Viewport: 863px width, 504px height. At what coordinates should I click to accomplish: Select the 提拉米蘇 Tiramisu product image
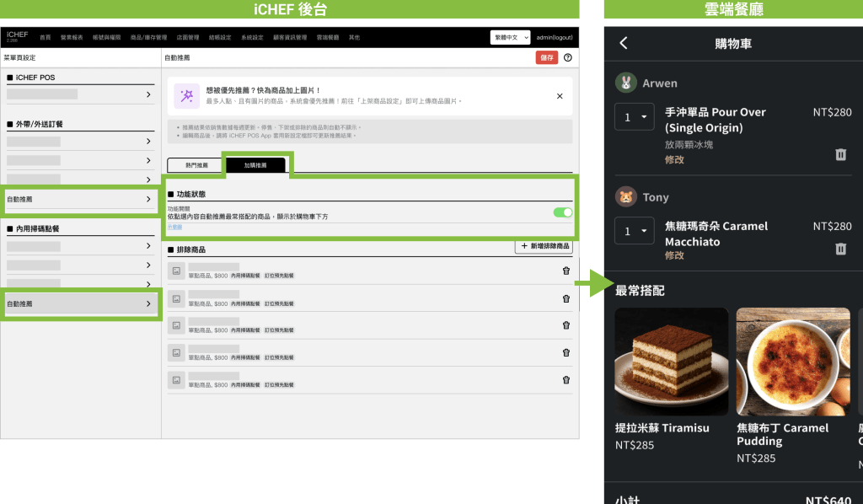(x=671, y=361)
